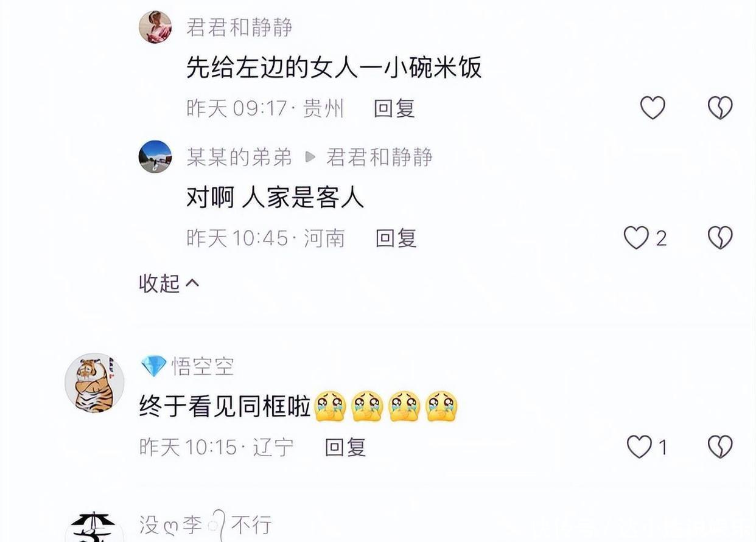Open the tiger avatar of 悟空空
This screenshot has height=542, width=756.
click(94, 383)
